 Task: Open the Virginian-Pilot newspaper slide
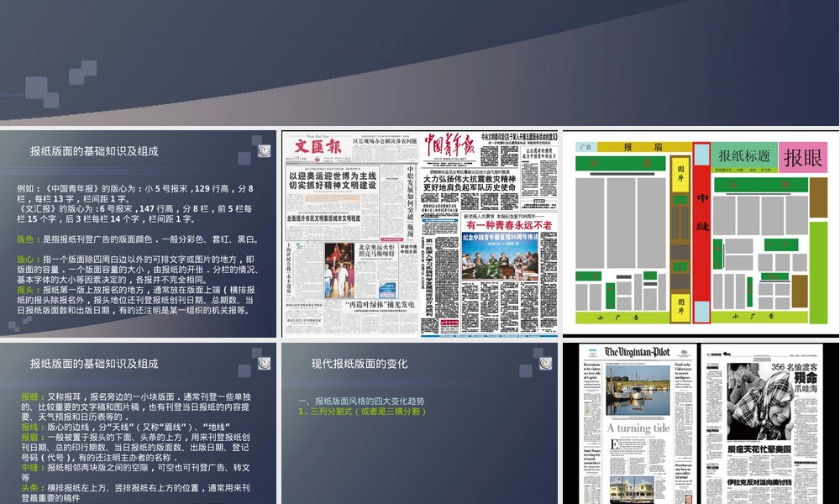701,423
